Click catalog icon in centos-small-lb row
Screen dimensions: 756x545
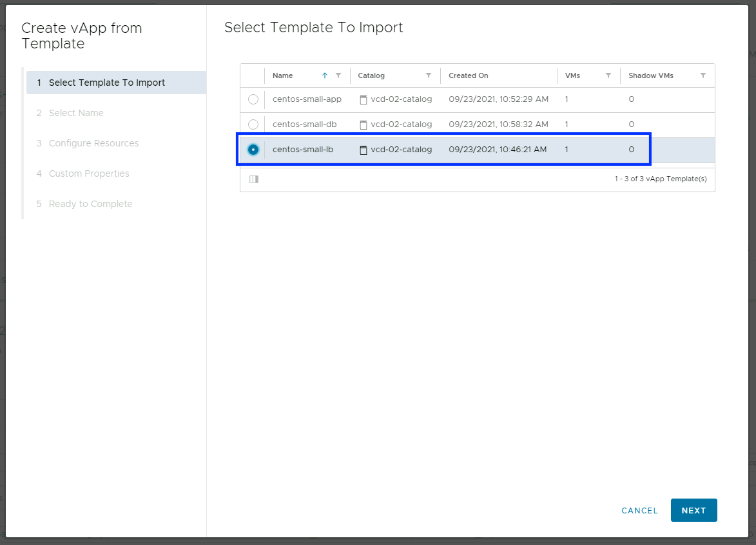[363, 150]
